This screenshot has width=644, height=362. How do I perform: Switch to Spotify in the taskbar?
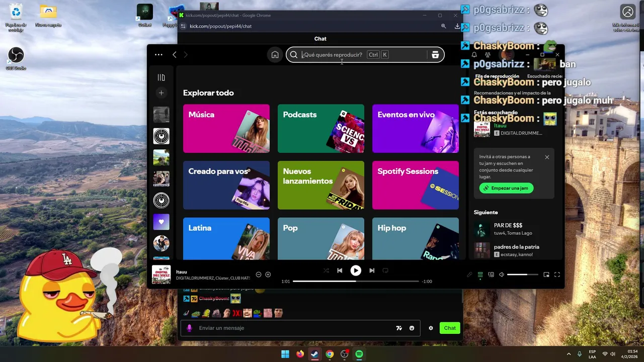tap(359, 354)
